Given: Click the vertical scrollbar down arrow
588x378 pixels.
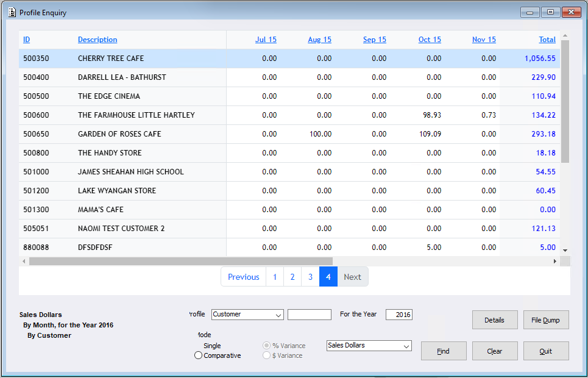Looking at the screenshot, I should tap(565, 251).
